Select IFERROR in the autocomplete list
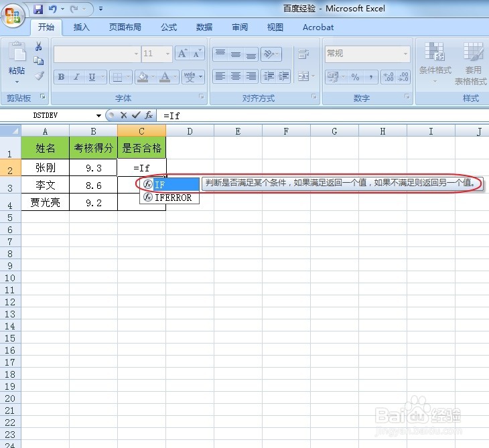489x448 pixels. [169, 198]
